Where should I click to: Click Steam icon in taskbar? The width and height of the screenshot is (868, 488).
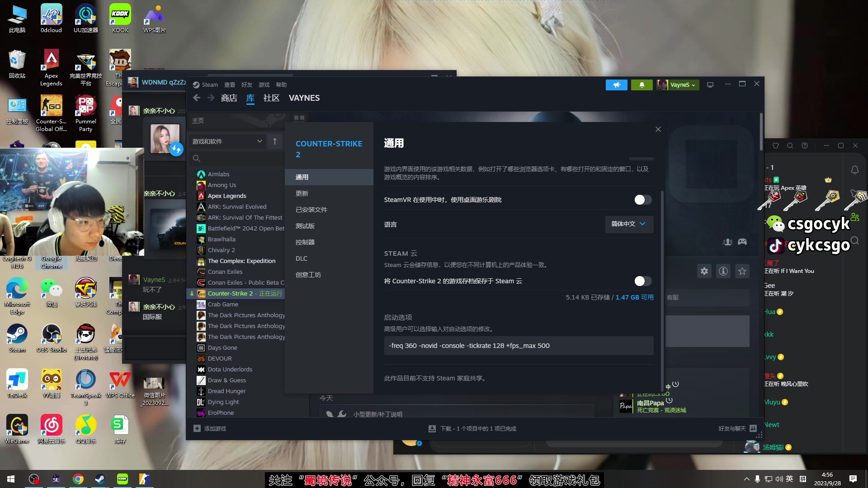click(x=100, y=479)
